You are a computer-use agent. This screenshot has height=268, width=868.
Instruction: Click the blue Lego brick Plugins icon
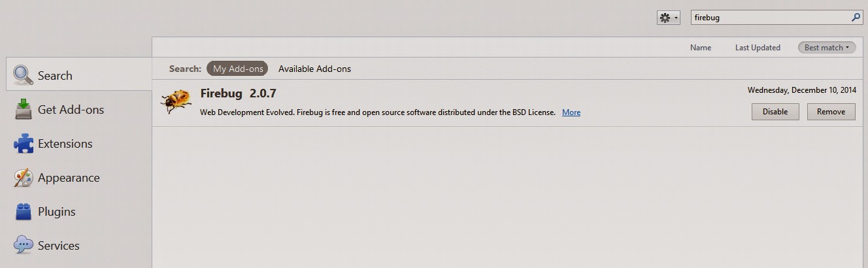[x=23, y=211]
